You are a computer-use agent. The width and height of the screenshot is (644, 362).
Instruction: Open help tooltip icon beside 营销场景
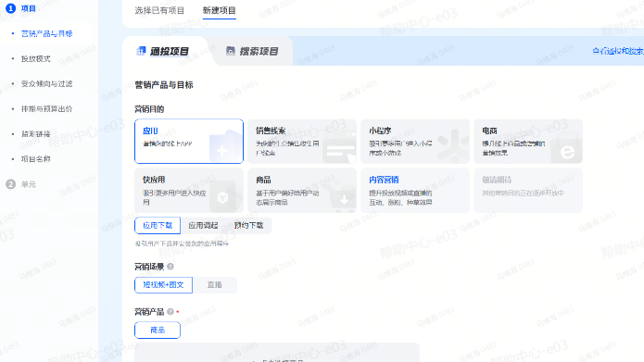[x=170, y=267]
